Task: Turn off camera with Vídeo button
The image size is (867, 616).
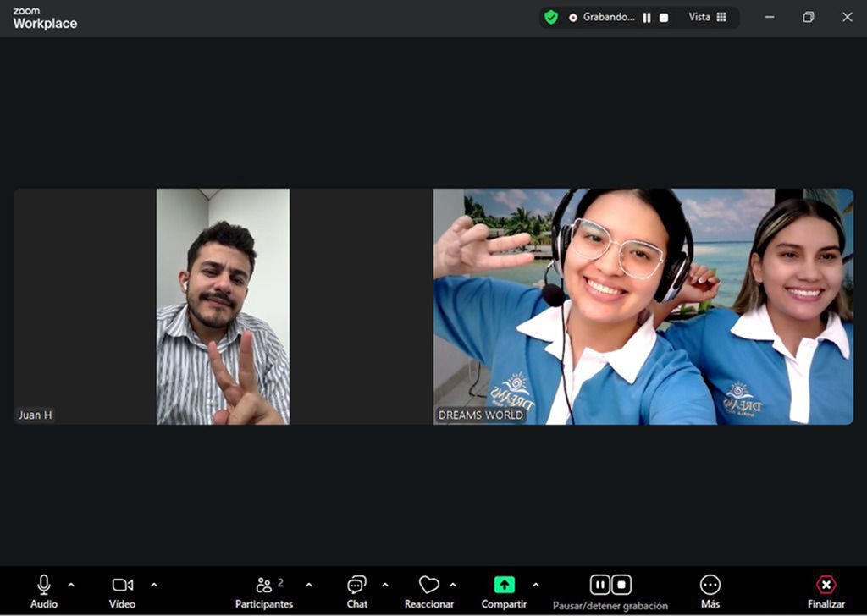Action: [122, 590]
